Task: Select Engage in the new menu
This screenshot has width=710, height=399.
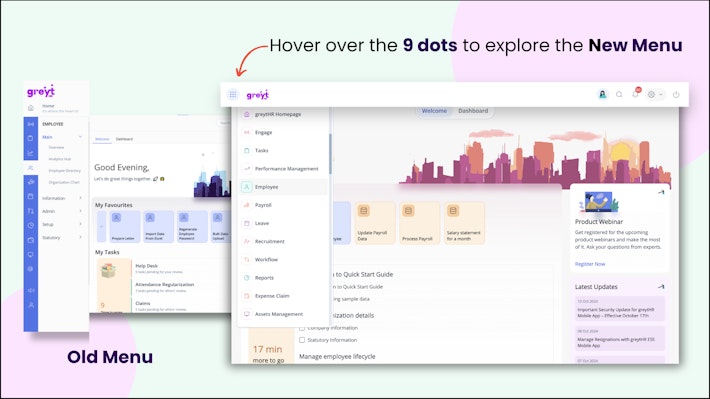Action: coord(283,132)
